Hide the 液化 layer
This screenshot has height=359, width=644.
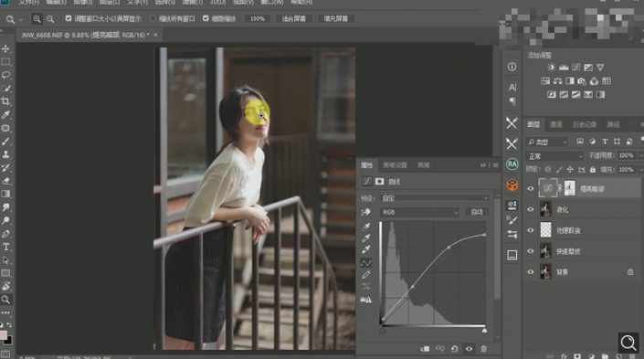tap(531, 209)
